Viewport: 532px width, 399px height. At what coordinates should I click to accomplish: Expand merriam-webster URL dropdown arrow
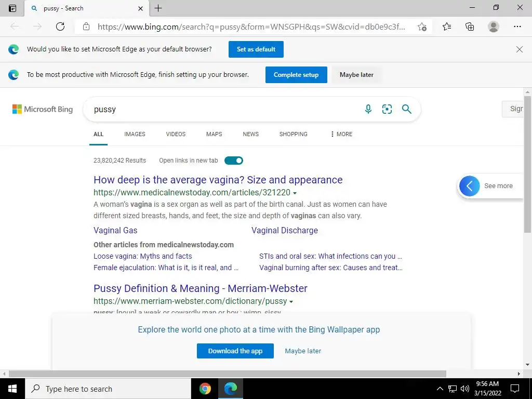291,302
